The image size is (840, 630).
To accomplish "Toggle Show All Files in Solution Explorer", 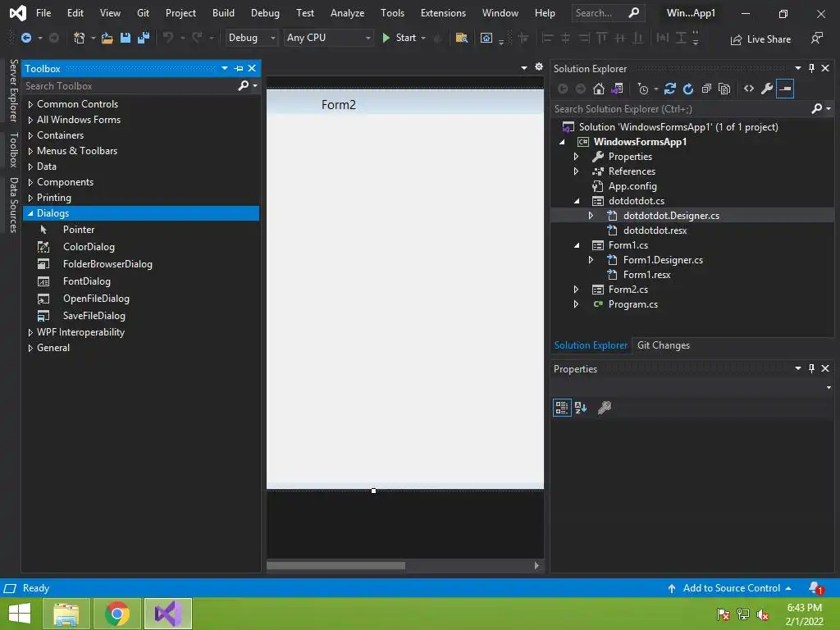I will coord(724,89).
